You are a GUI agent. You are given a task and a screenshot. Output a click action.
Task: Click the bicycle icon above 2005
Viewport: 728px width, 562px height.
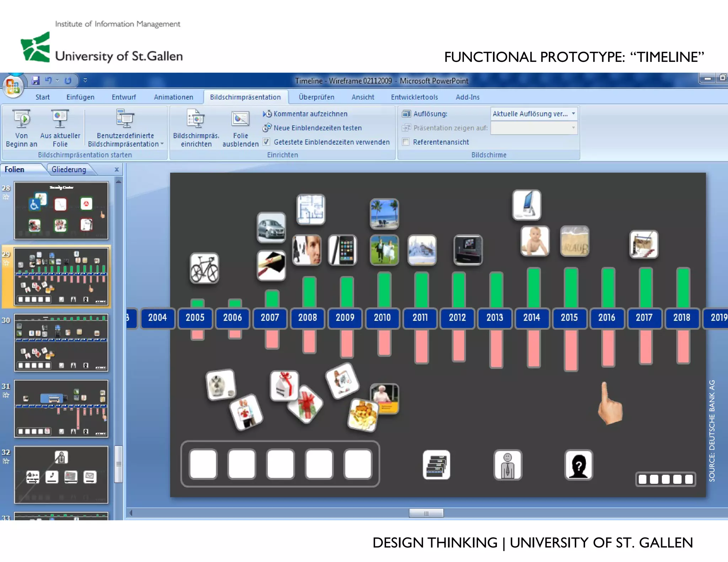click(x=204, y=268)
